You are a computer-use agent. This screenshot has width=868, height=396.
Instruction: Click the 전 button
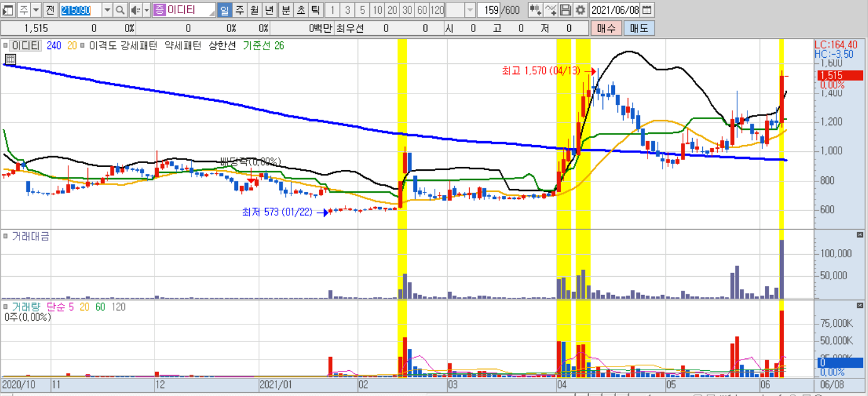(50, 10)
